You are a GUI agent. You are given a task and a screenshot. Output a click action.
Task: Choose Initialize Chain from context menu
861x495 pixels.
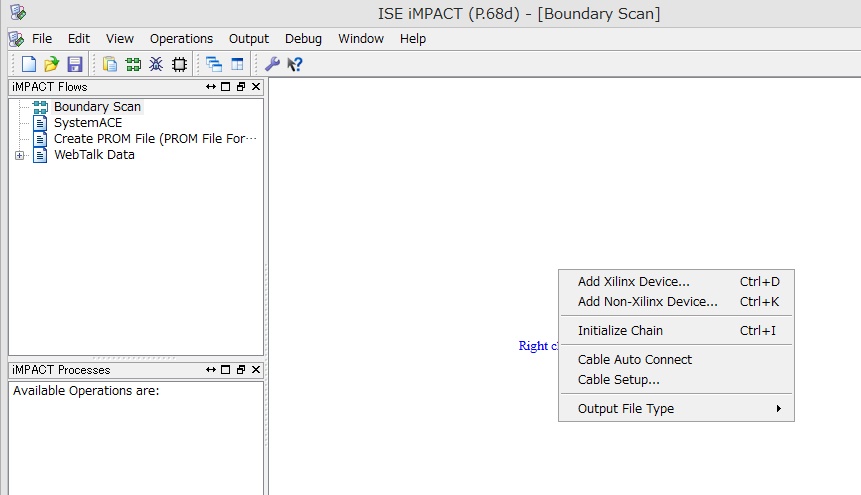coord(620,330)
